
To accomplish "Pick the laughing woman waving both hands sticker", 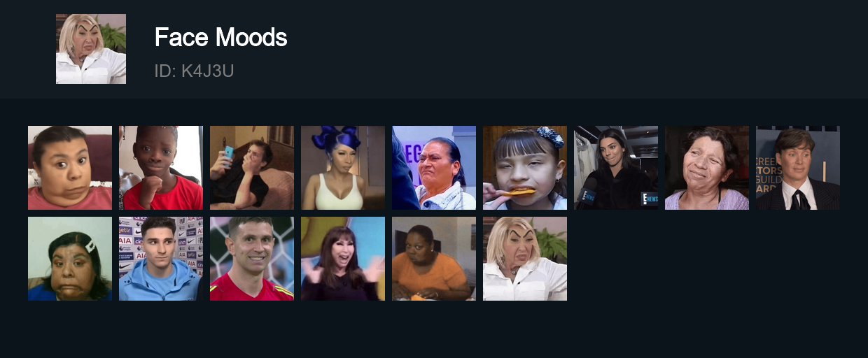I will 343,259.
